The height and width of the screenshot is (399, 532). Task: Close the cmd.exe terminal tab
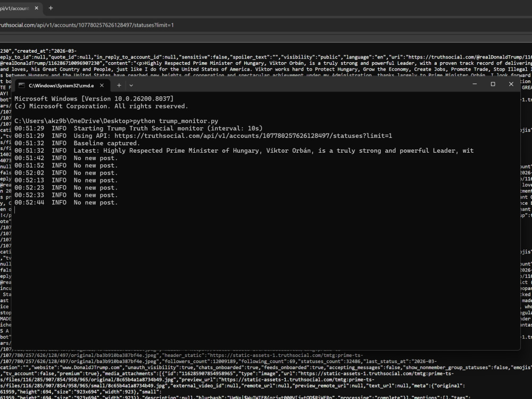(102, 86)
